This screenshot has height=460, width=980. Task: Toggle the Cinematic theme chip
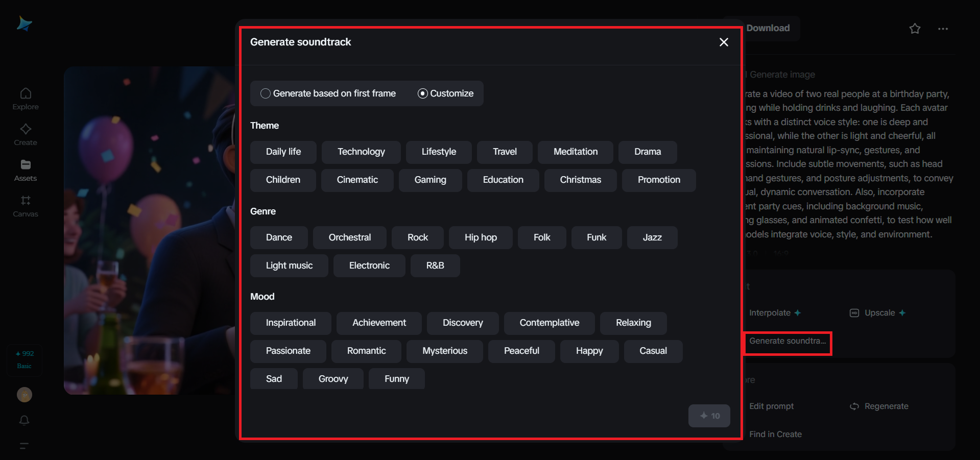pos(357,180)
